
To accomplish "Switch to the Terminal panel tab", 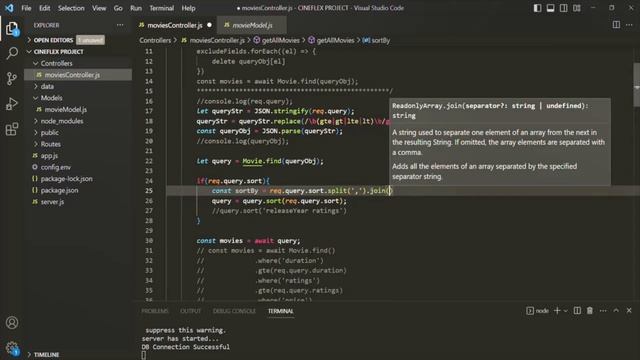I will pyautogui.click(x=280, y=311).
